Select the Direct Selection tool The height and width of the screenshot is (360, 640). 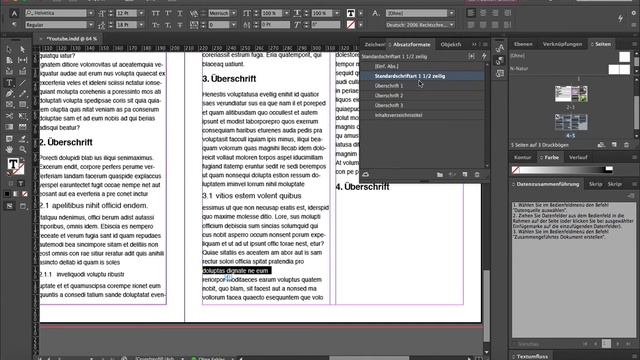(x=22, y=49)
